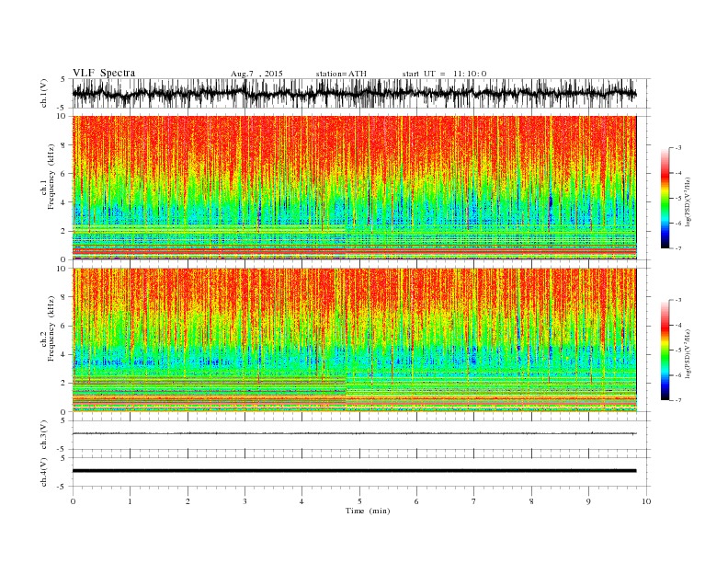Click the ch.2 "log(PSD)(V²/Hz)" colorbar caption
This screenshot has width=728, height=563.
(x=688, y=353)
